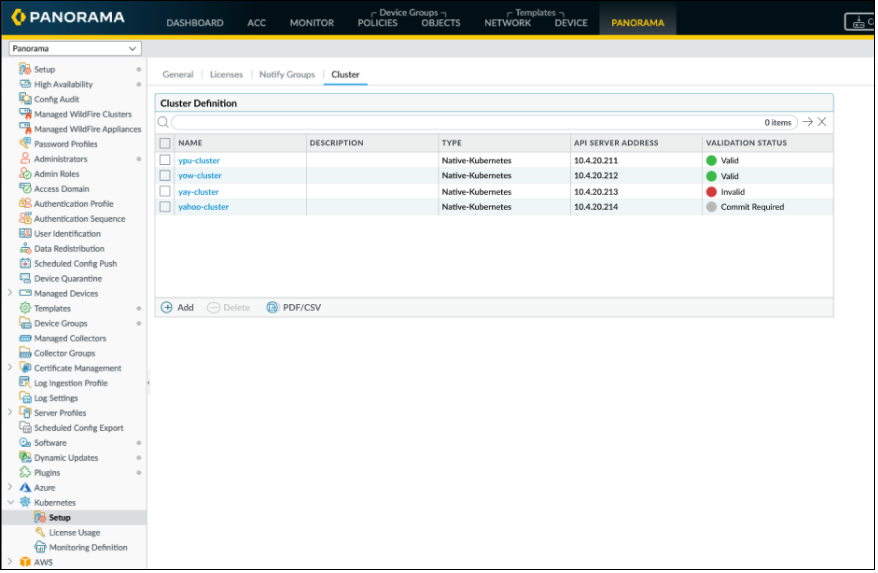Open Device Quarantine from sidebar
This screenshot has height=573, width=878.
click(67, 279)
